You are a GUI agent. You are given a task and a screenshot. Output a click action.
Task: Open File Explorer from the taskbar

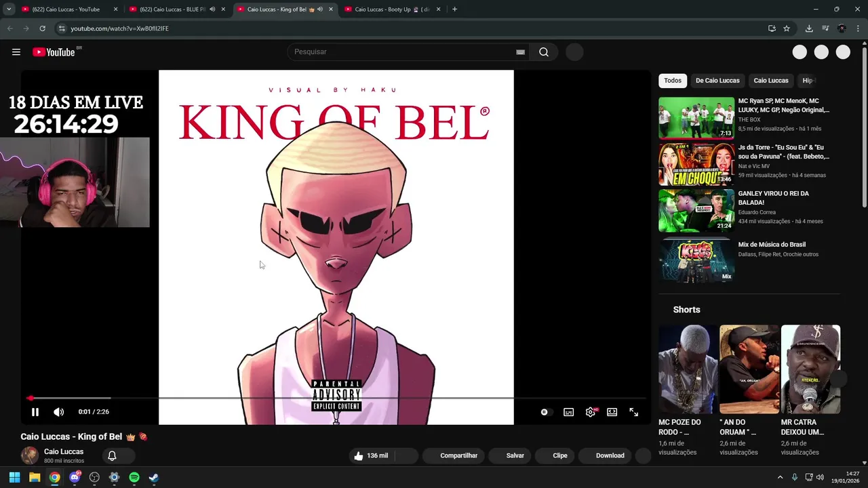tap(35, 477)
